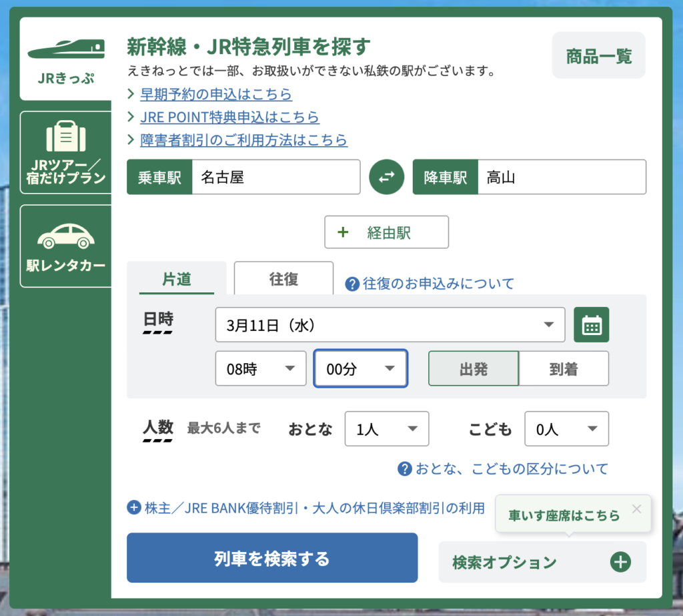This screenshot has width=683, height=616.
Task: Open the calendar date picker icon
Action: 592,325
